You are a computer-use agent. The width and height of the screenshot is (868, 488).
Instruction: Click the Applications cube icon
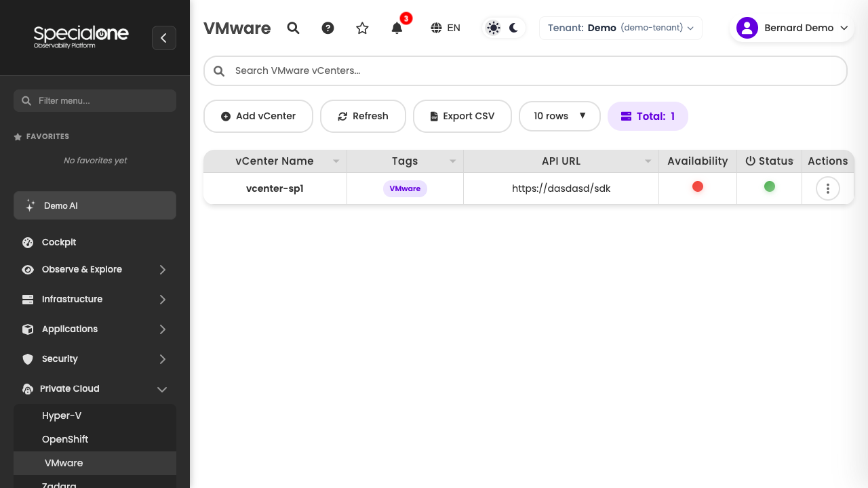(x=28, y=329)
